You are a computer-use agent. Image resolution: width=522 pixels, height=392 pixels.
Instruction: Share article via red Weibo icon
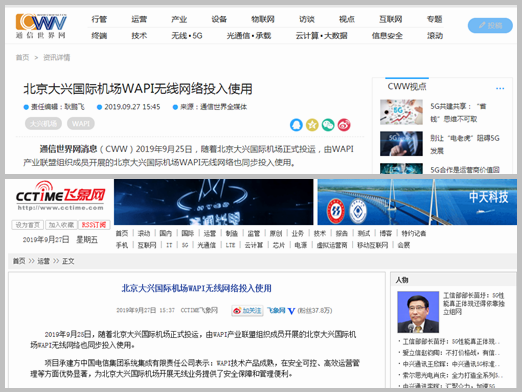pyautogui.click(x=344, y=125)
